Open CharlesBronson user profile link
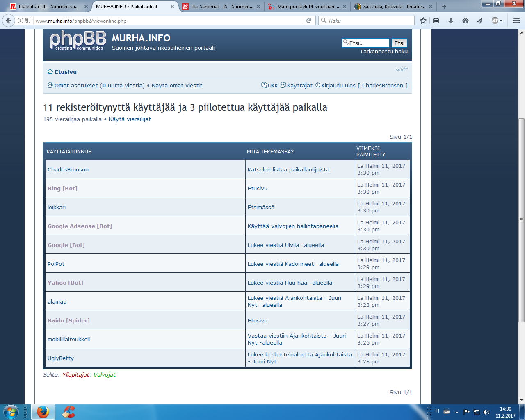The width and height of the screenshot is (525, 420). point(68,169)
